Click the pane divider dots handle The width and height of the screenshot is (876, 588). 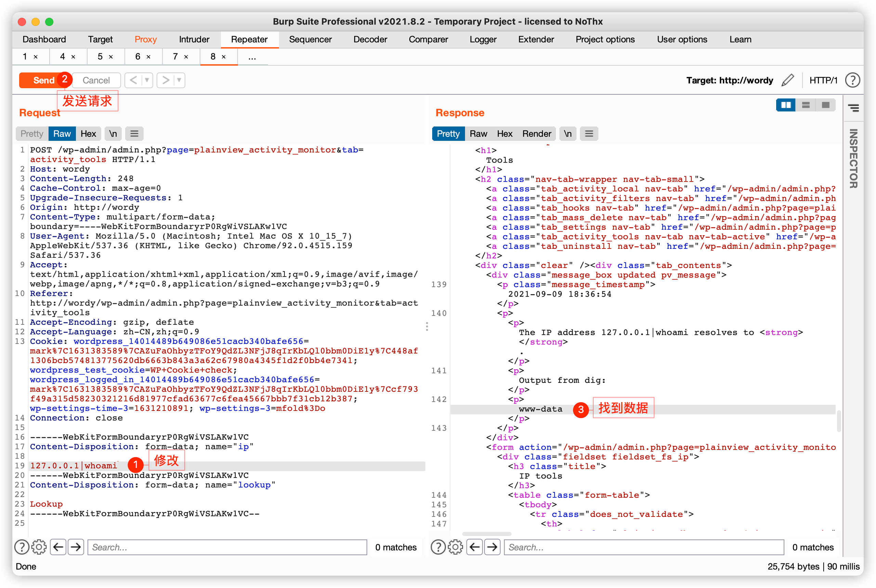click(x=427, y=326)
